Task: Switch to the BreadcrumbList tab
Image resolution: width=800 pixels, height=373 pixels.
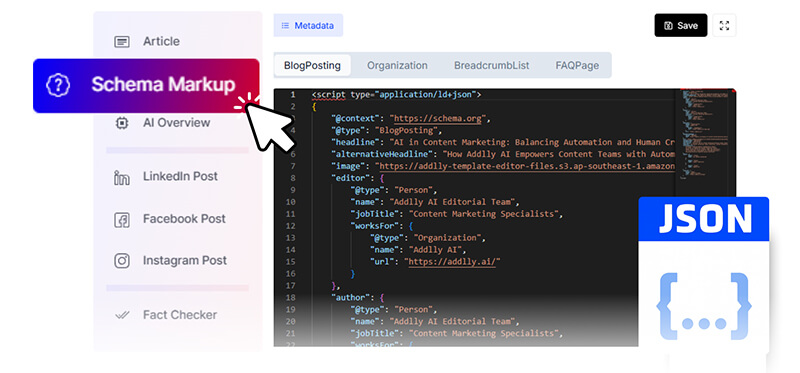Action: point(491,65)
